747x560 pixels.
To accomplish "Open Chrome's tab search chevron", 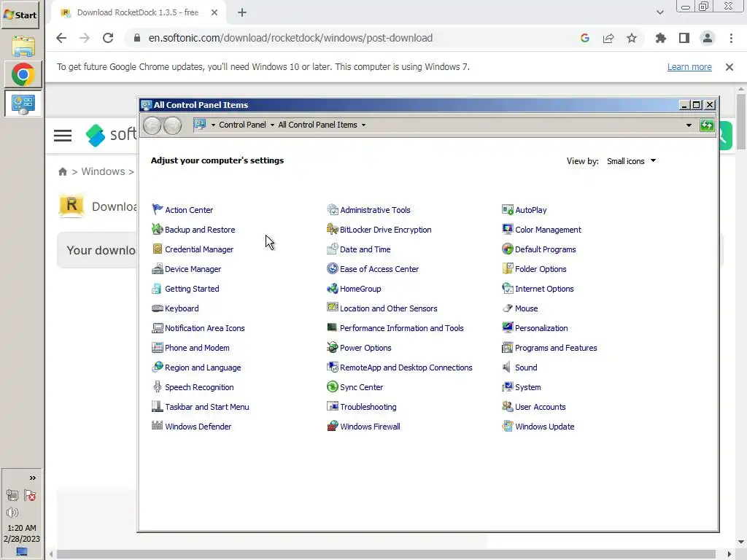I will (x=659, y=12).
